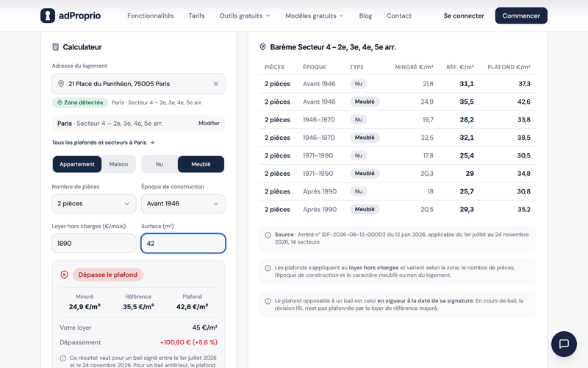Screen dimensions: 588x368
Task: Click the PLAFOND €/m² column header
Action: pos(509,67)
